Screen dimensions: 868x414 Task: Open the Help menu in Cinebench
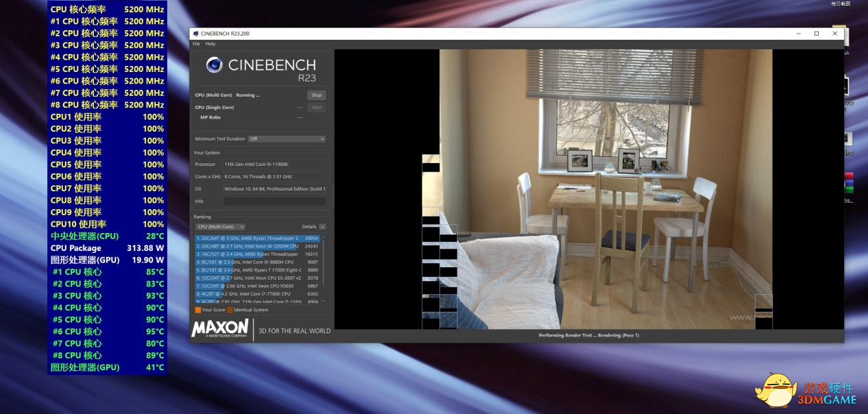point(210,44)
